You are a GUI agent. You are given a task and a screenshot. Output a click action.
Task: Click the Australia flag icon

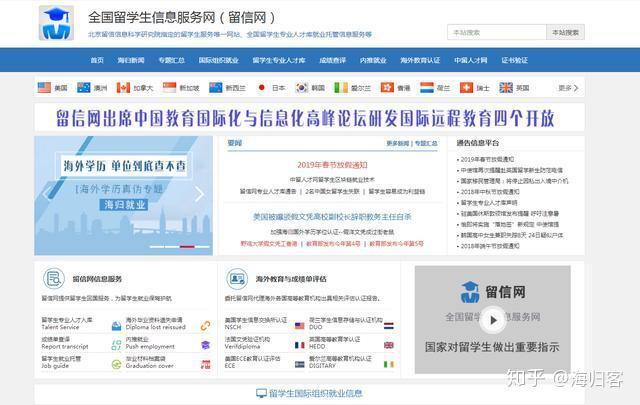click(x=84, y=87)
